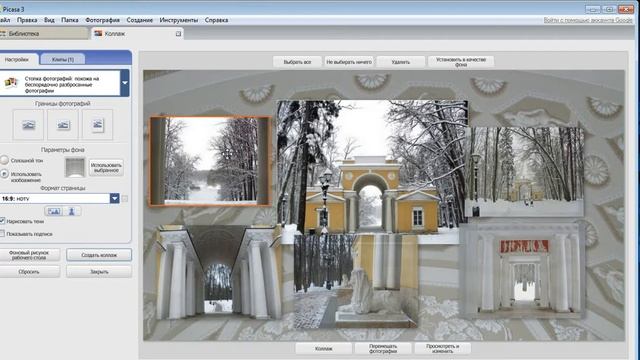Open the Справка menu
Image resolution: width=640 pixels, height=360 pixels.
coord(216,20)
